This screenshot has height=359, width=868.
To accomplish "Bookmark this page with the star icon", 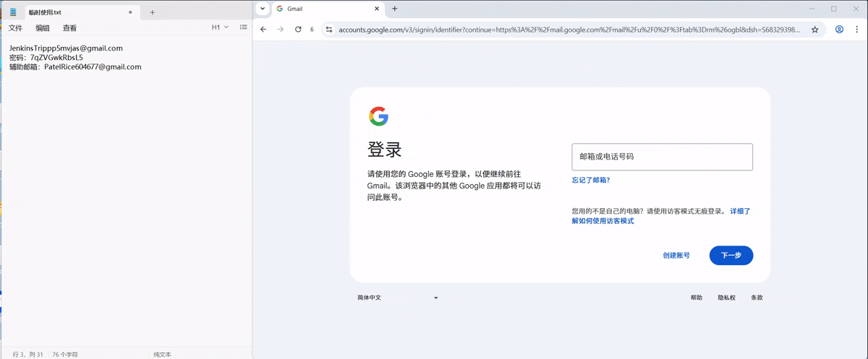I will 814,30.
